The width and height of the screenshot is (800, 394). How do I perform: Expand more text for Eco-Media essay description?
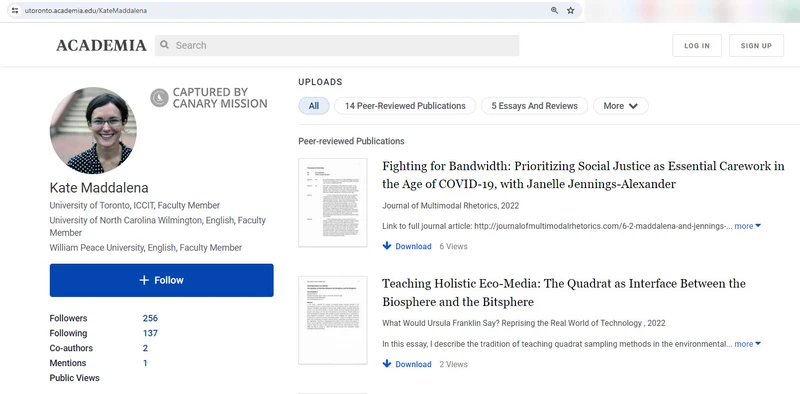[747, 344]
